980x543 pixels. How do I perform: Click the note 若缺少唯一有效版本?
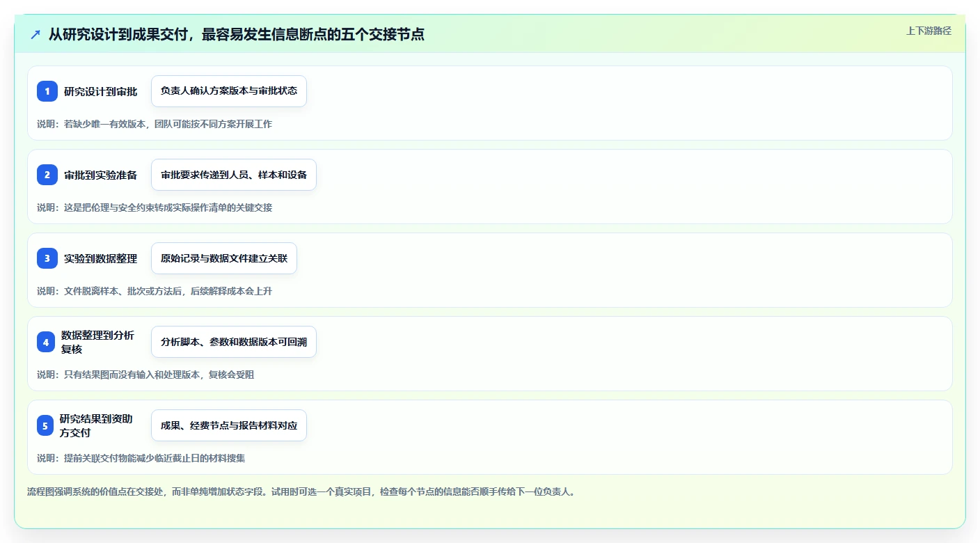[155, 124]
